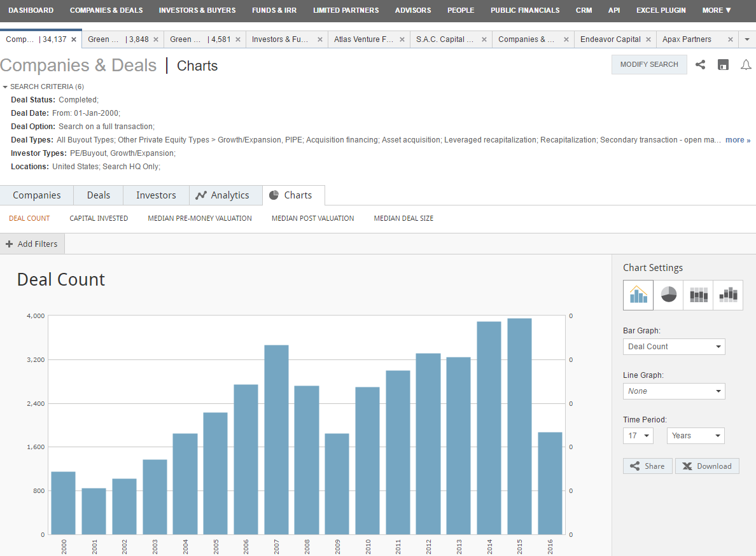
Task: Click the plus icon in Add Filters
Action: (x=9, y=244)
